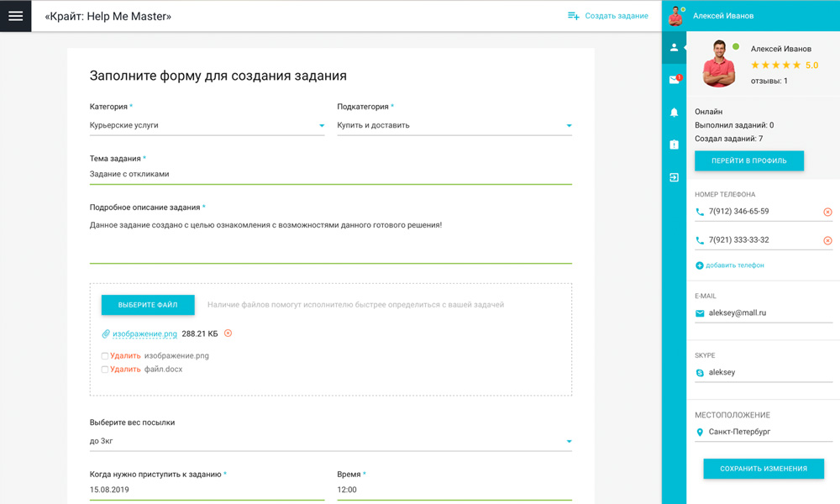Click the Сохранить изменения button
The image size is (840, 504).
[763, 469]
